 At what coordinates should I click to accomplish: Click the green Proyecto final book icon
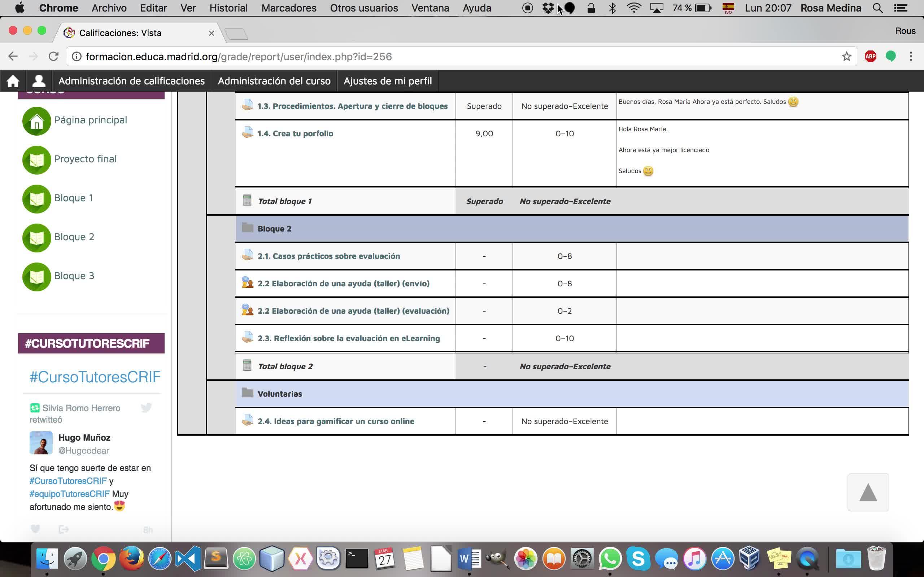click(37, 160)
